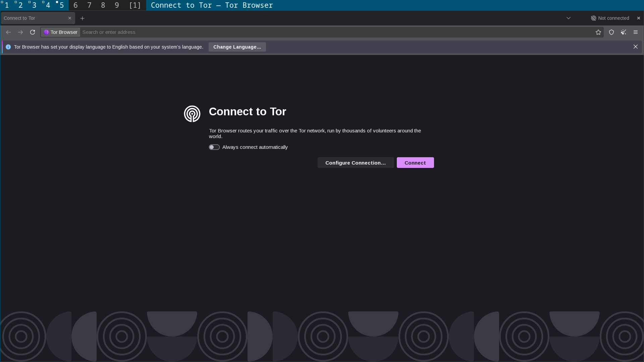Image resolution: width=644 pixels, height=362 pixels.
Task: Click the Tor network description paragraph
Action: pyautogui.click(x=315, y=133)
